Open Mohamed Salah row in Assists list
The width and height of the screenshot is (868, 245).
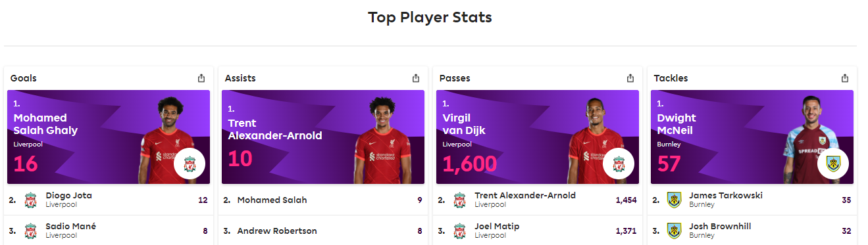(323, 200)
